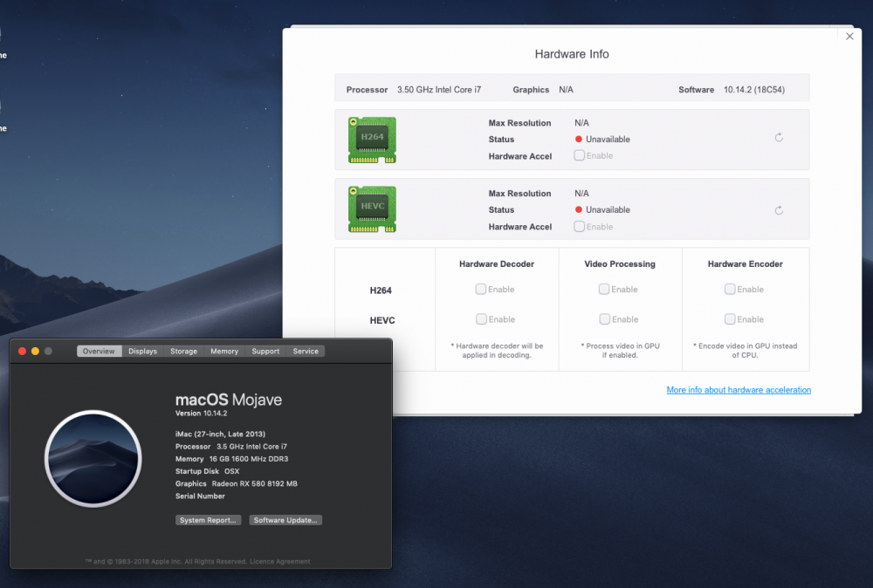Click the Serial Number label
Image resolution: width=873 pixels, height=588 pixels.
[201, 496]
